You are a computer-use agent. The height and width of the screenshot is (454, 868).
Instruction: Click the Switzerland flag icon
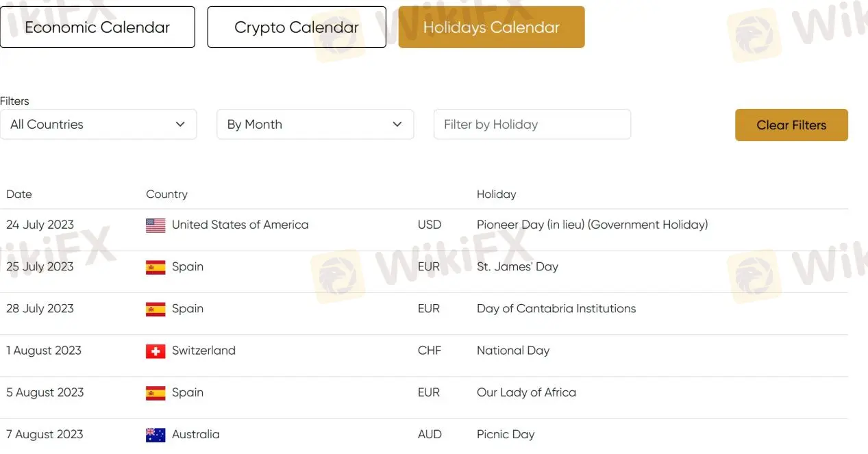pyautogui.click(x=156, y=350)
